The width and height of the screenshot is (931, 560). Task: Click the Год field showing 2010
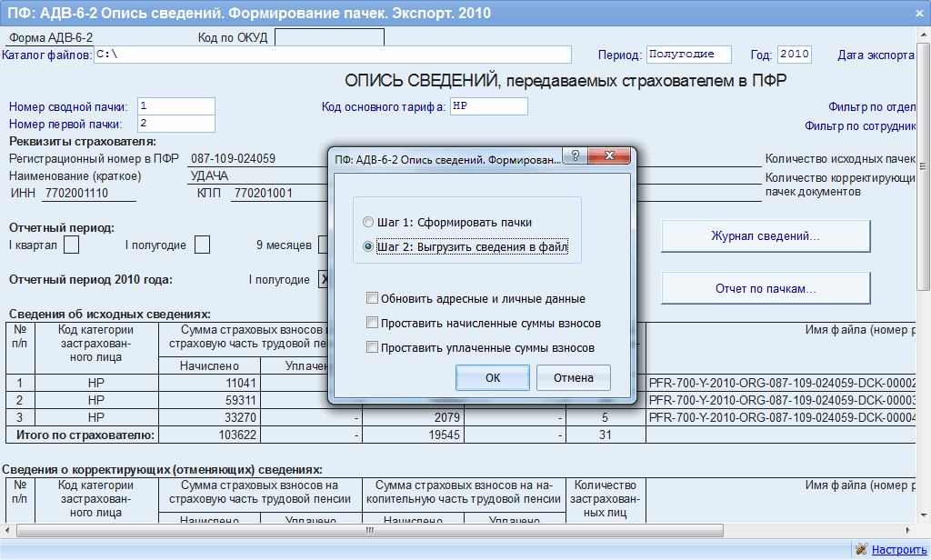pyautogui.click(x=795, y=55)
